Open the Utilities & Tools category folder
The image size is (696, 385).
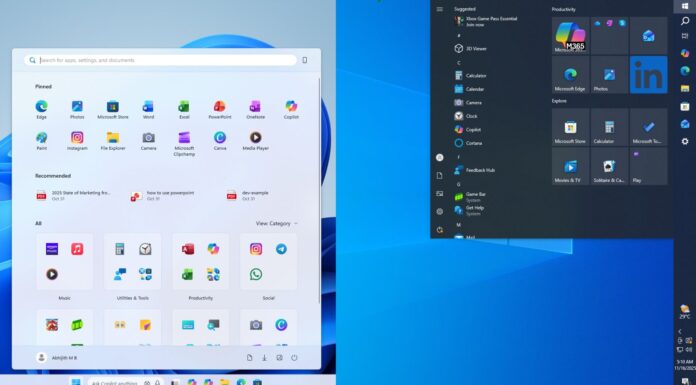pos(132,262)
